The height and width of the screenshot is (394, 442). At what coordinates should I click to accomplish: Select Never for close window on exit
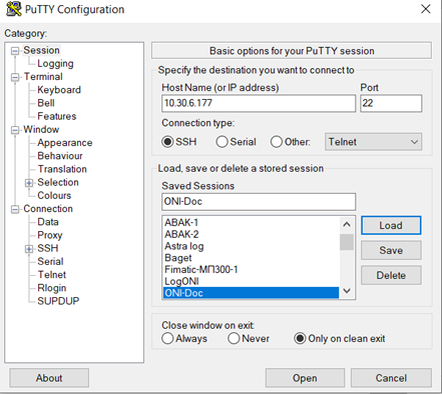click(x=248, y=339)
